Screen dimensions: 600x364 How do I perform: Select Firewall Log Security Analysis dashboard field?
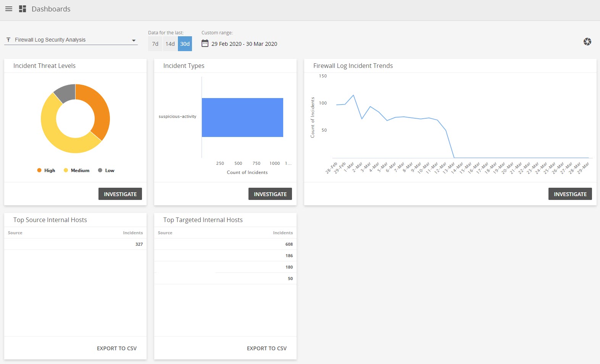point(71,40)
